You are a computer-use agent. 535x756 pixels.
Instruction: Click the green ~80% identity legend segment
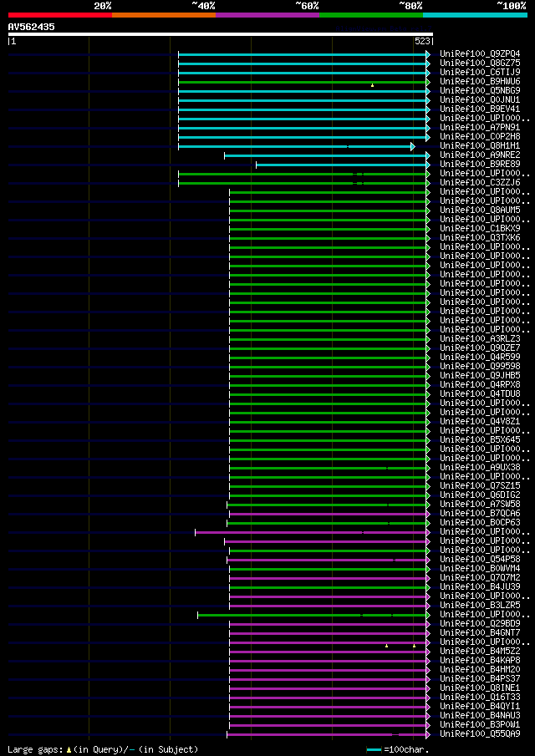click(371, 15)
